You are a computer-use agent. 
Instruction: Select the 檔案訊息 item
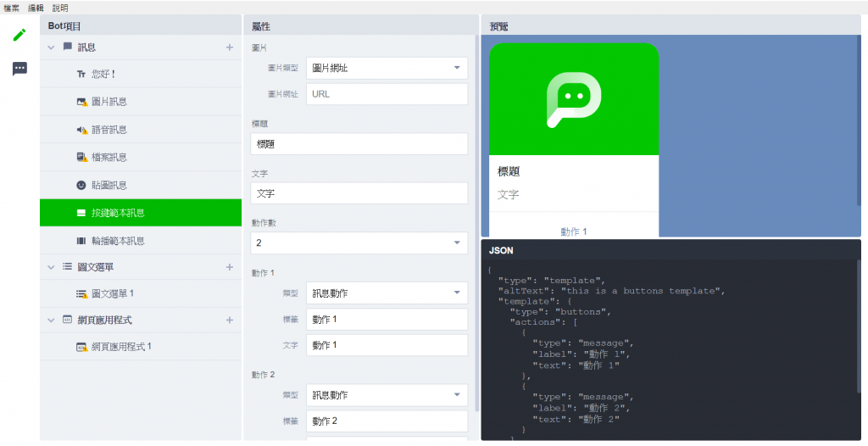coord(141,158)
